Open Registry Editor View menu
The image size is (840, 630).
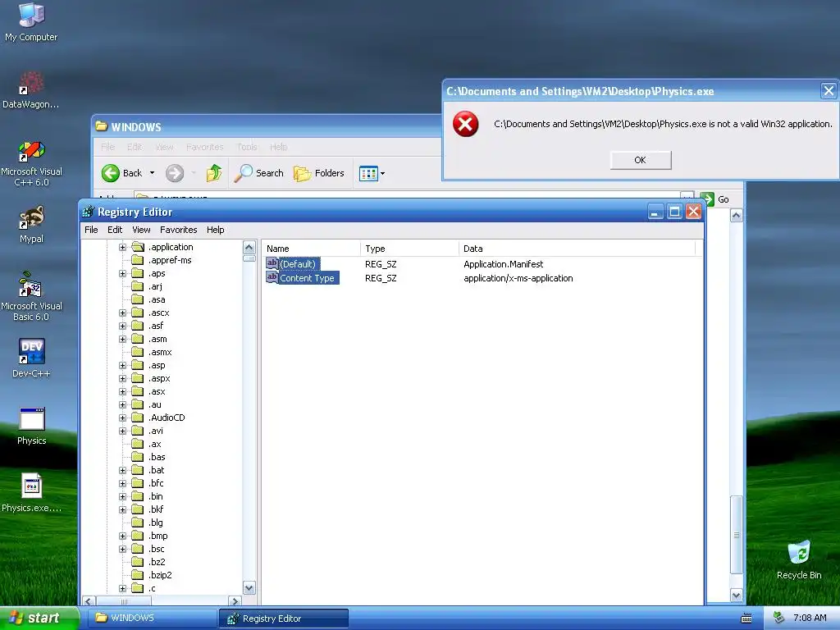click(141, 230)
